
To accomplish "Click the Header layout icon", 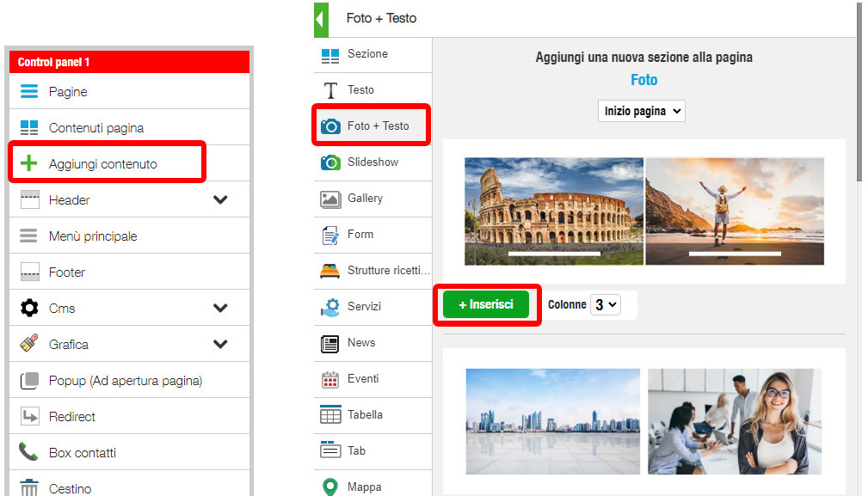I will tap(29, 199).
